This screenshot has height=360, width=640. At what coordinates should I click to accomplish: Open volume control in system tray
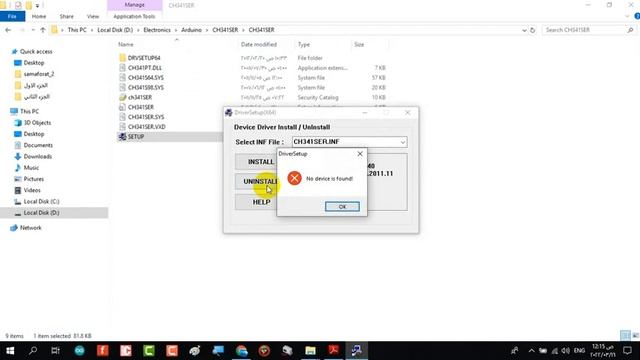(x=565, y=351)
